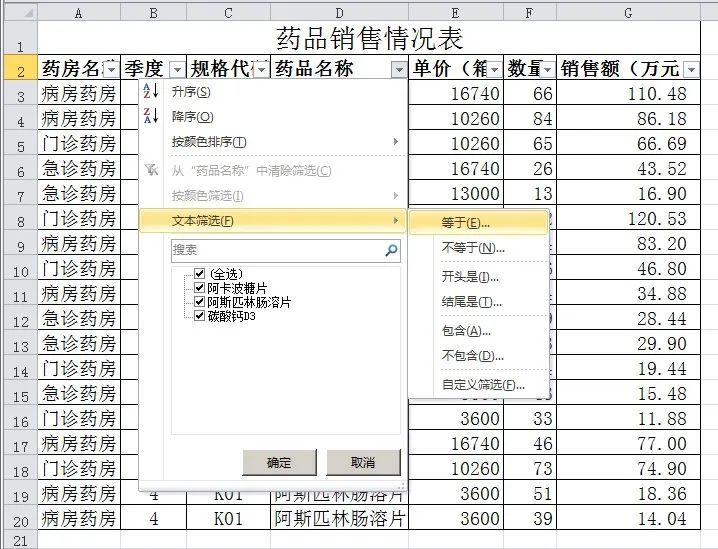Click the quantity cell 73
Viewport: 718px width, 549px height.
[530, 468]
